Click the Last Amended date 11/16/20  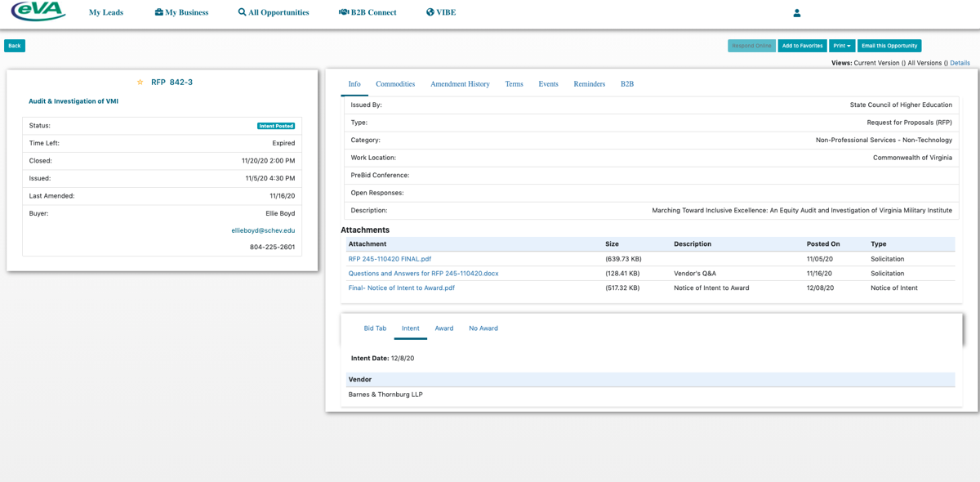pyautogui.click(x=283, y=196)
